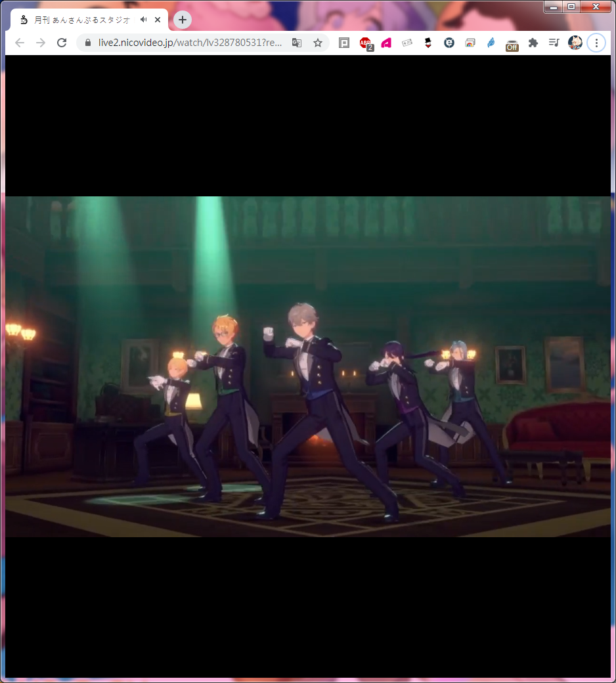This screenshot has width=616, height=683.
Task: Open the Chrome profile avatar
Action: (x=575, y=43)
